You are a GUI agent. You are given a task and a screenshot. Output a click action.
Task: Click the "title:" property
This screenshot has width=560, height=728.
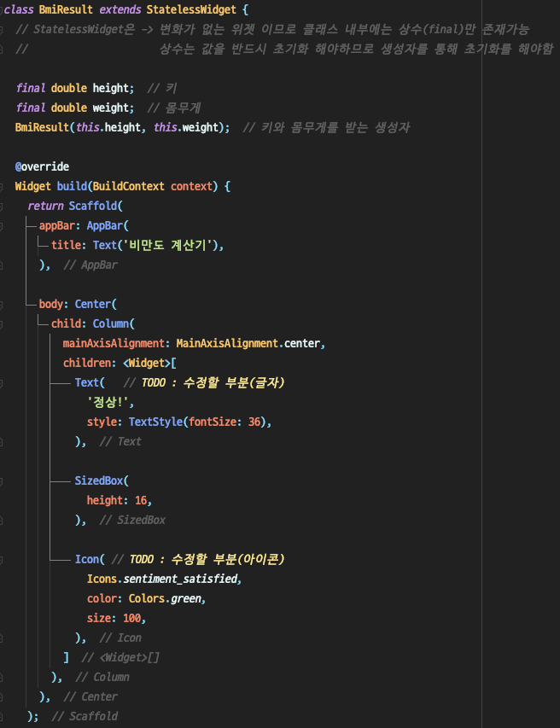(x=69, y=245)
